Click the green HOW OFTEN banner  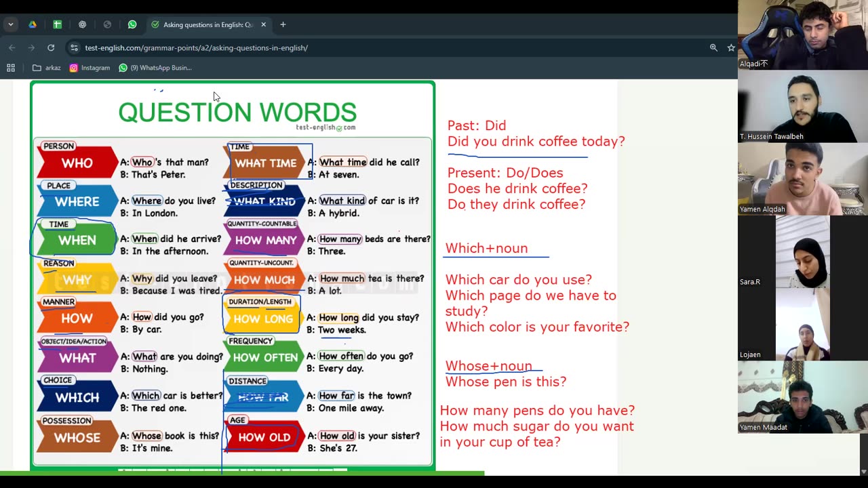coord(265,357)
